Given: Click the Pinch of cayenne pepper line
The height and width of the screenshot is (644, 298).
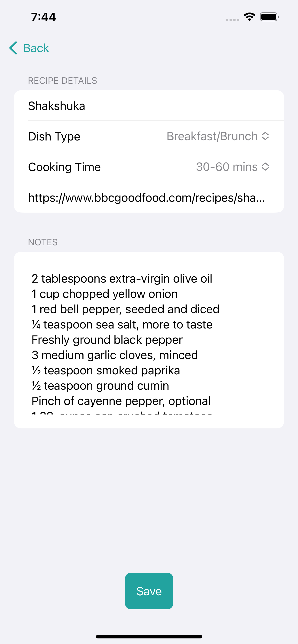Looking at the screenshot, I should pyautogui.click(x=121, y=401).
